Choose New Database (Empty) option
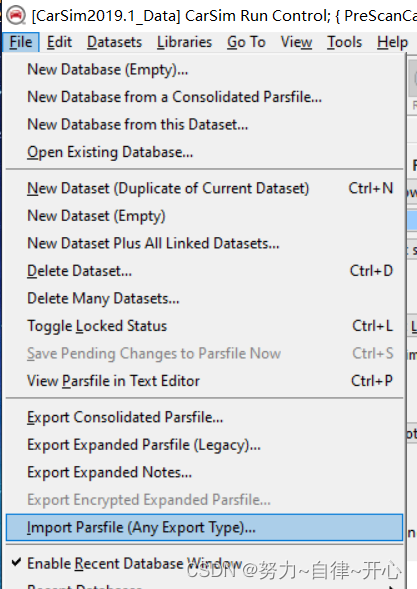 (204, 69)
